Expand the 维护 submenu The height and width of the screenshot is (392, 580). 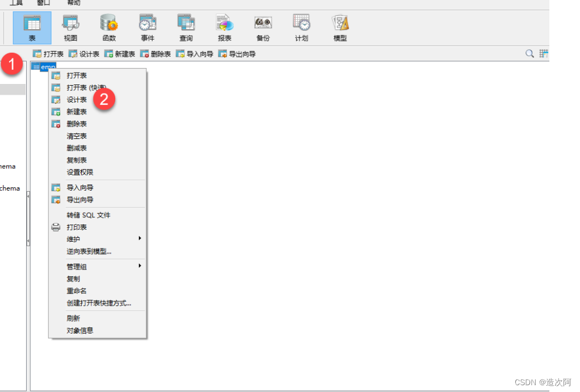coord(98,239)
